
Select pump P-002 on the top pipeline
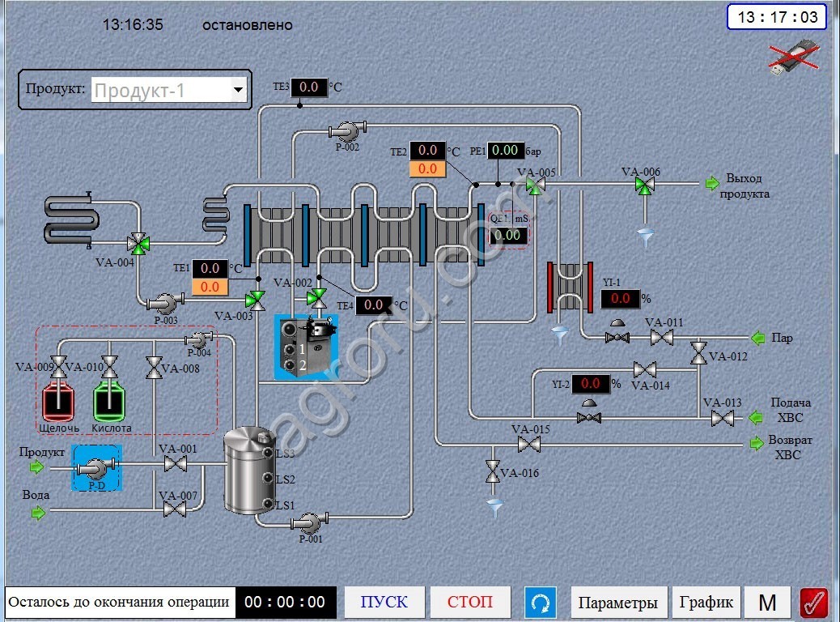pyautogui.click(x=346, y=130)
